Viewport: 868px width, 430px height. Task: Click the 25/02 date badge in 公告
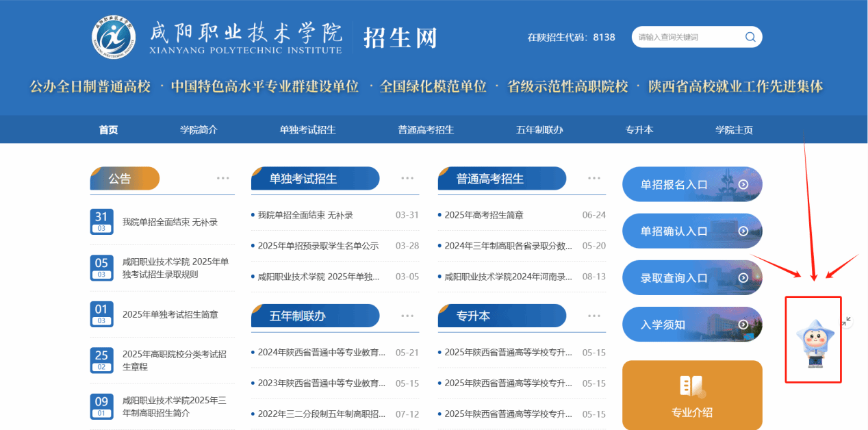[x=101, y=360]
